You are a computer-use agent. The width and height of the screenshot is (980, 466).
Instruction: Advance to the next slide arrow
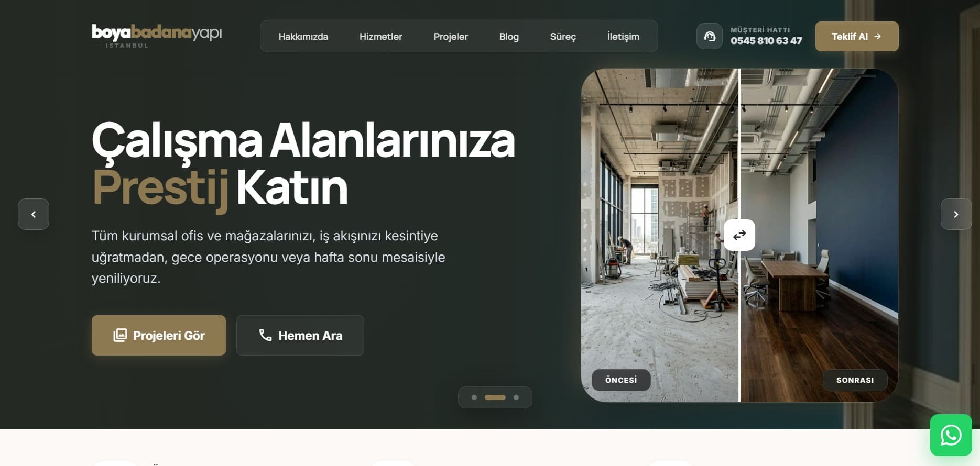coord(956,214)
